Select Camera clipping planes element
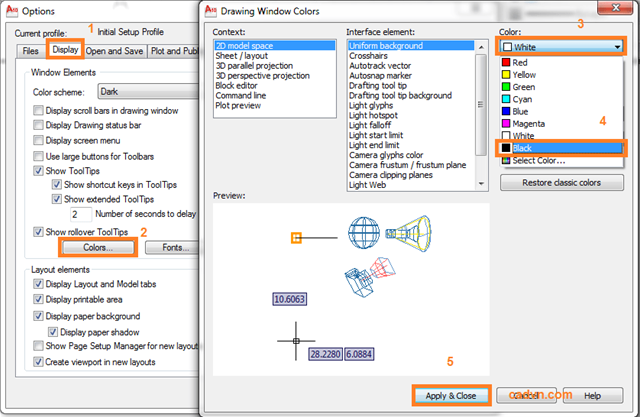Image resolution: width=640 pixels, height=417 pixels. pos(411,175)
